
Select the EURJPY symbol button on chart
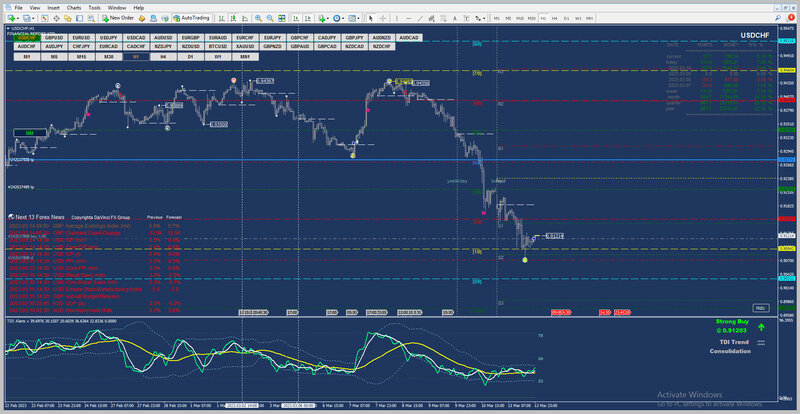click(272, 38)
